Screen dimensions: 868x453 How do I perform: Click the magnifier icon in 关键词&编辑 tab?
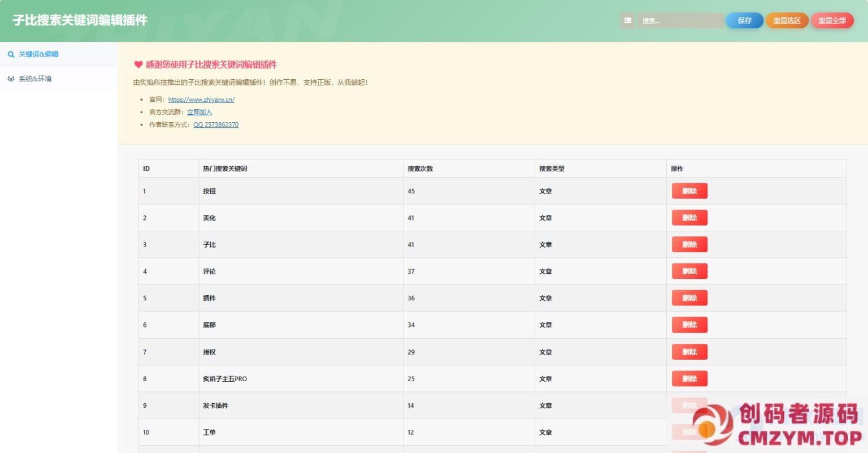11,54
